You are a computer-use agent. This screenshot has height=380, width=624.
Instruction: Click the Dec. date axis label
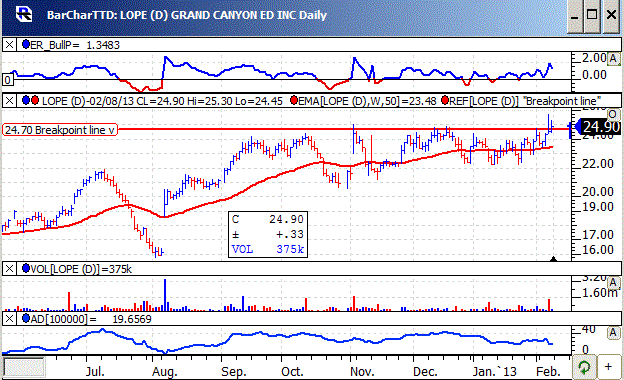[x=425, y=372]
